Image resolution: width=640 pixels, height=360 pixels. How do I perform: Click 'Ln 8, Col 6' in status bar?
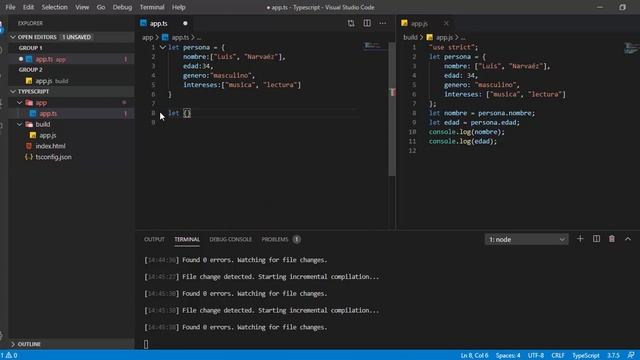click(474, 356)
